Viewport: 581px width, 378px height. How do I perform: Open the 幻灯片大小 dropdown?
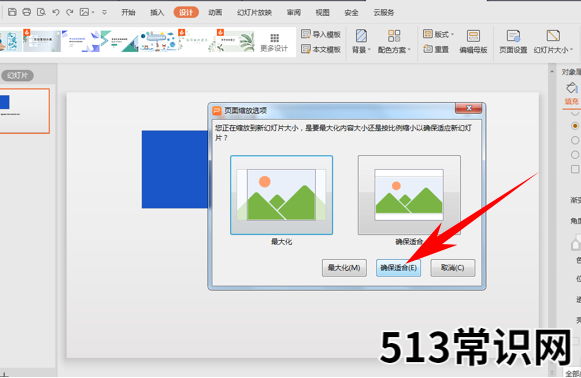pyautogui.click(x=553, y=50)
